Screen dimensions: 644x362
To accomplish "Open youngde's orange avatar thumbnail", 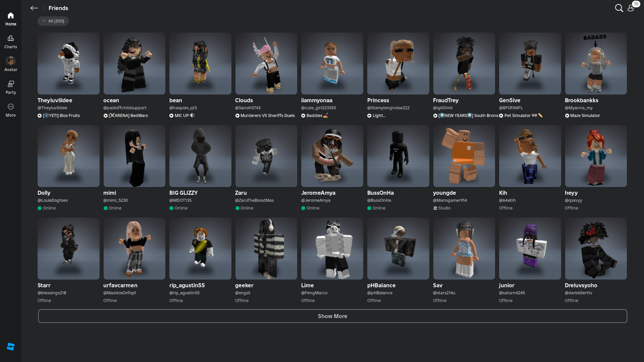I will point(464,156).
